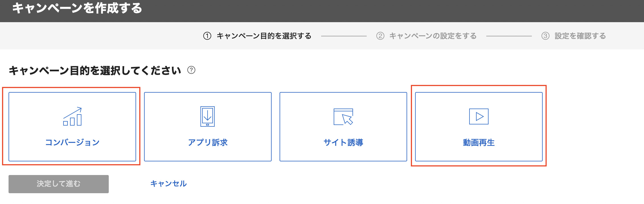Go to キャンペーン目的を選択する step label
Image resolution: width=644 pixels, height=204 pixels.
coord(264,36)
